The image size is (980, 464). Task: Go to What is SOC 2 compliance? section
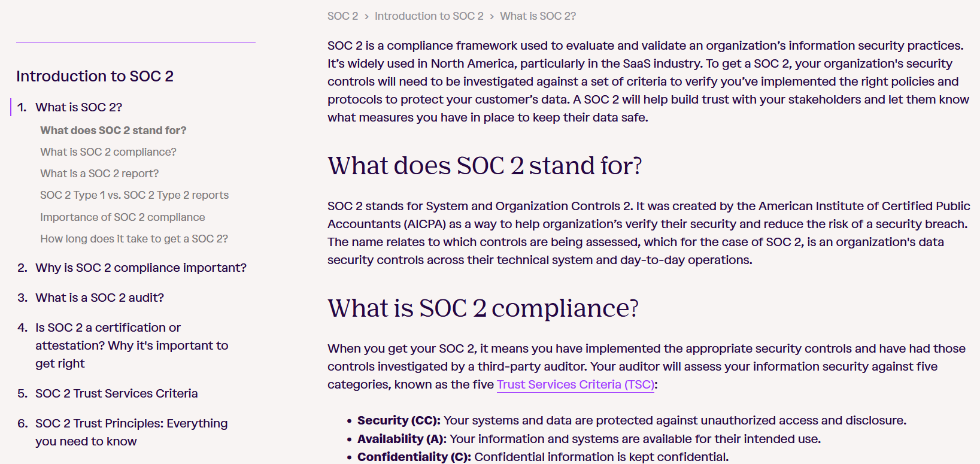[x=108, y=152]
